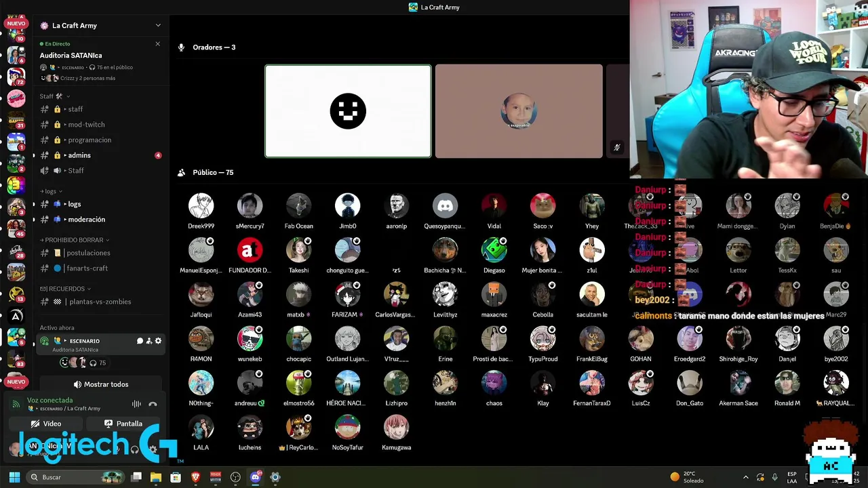Show hidden system tray icons chevron
The height and width of the screenshot is (488, 868).
[746, 477]
